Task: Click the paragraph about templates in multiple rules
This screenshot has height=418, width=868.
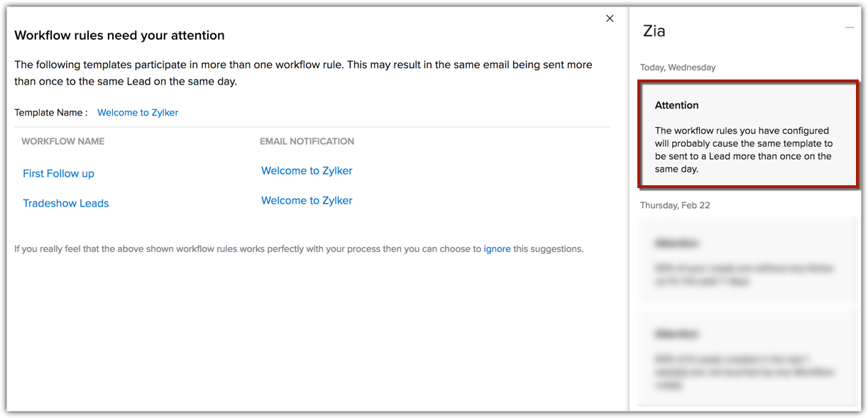Action: click(303, 72)
